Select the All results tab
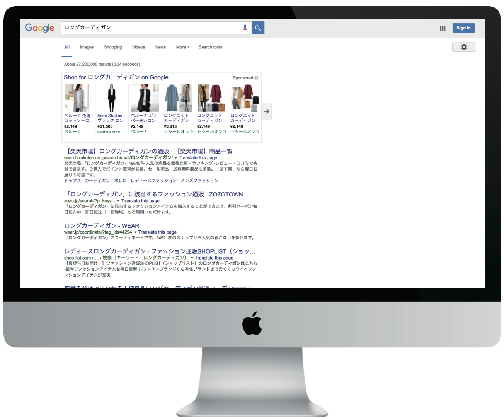 point(67,47)
